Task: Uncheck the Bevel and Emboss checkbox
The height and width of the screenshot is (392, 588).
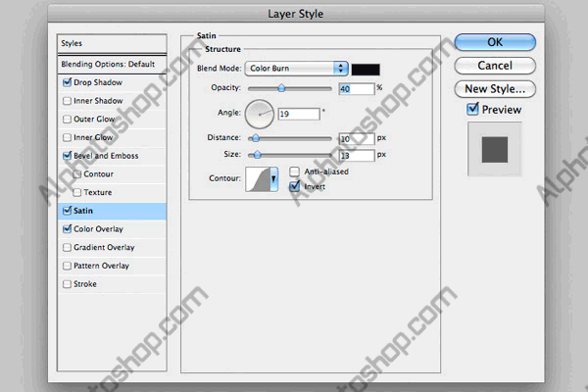Action: coord(67,155)
